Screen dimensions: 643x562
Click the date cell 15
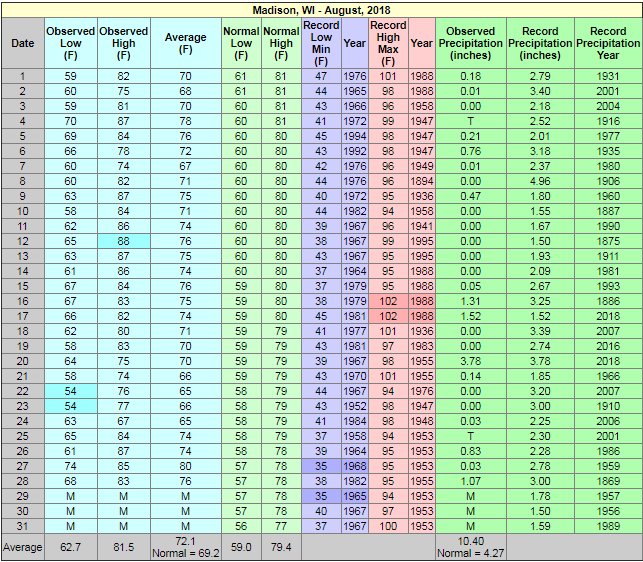[x=23, y=286]
